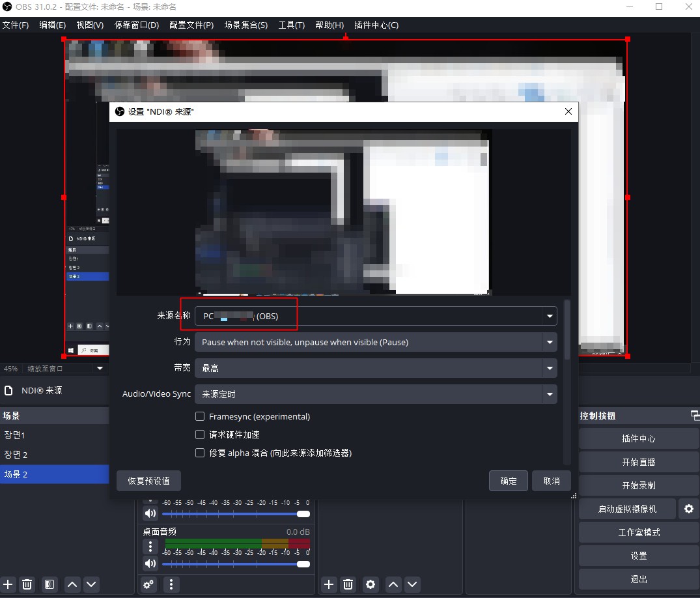Move the selected scene up
The height and width of the screenshot is (598, 700).
tap(72, 584)
